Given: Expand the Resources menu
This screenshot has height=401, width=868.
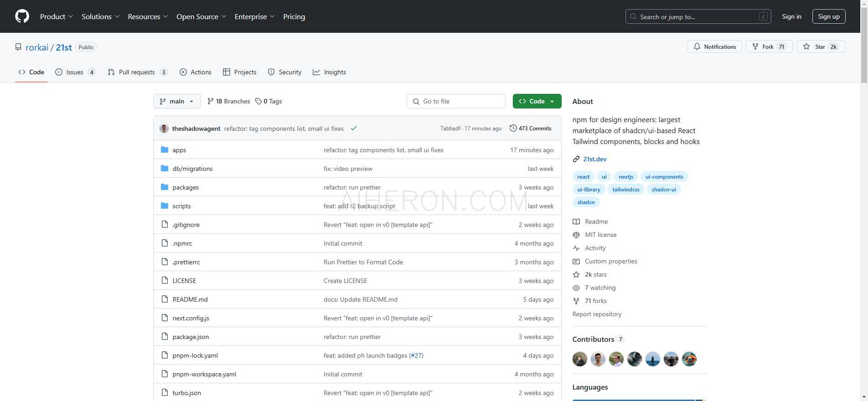Looking at the screenshot, I should point(148,16).
